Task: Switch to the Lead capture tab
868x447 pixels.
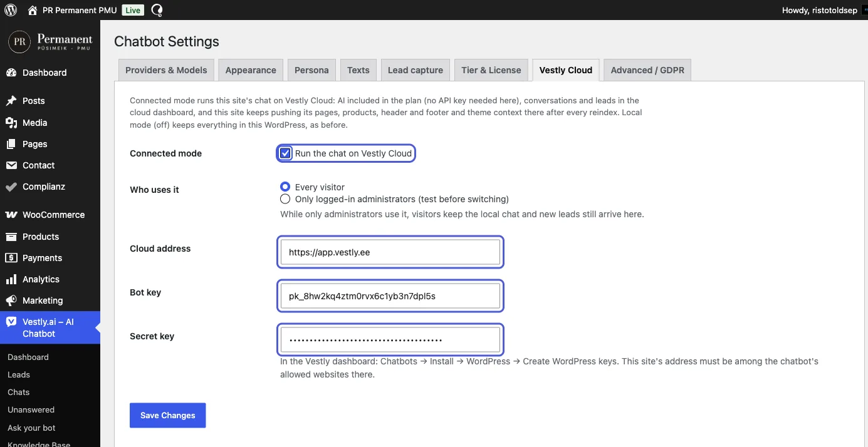Action: pos(416,70)
